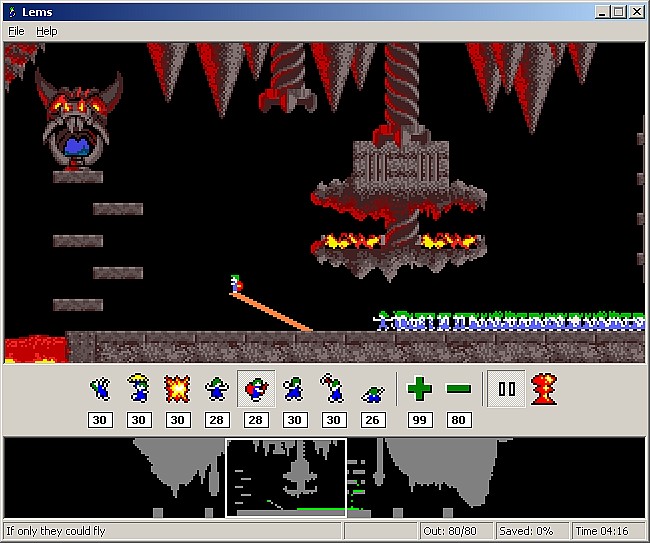This screenshot has width=650, height=543.
Task: Click the lemming building the orange bridge
Action: 236,284
